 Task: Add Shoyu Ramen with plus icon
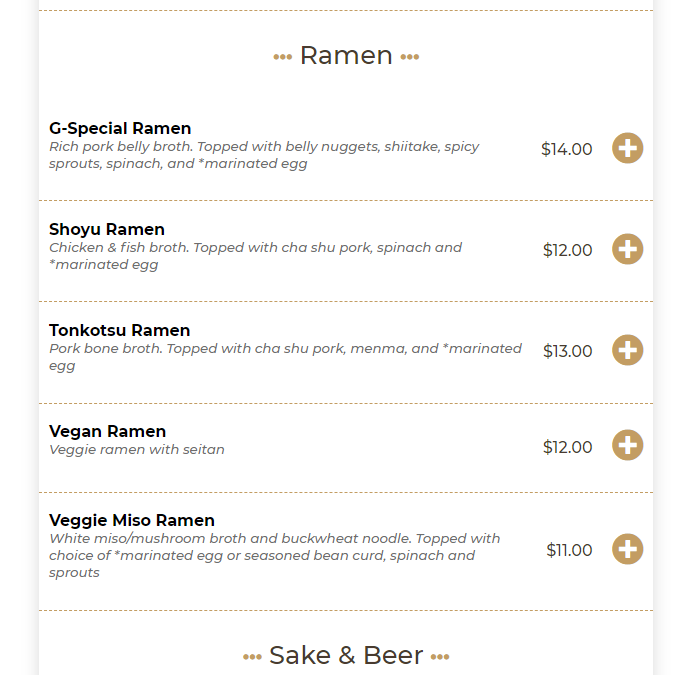click(x=627, y=249)
